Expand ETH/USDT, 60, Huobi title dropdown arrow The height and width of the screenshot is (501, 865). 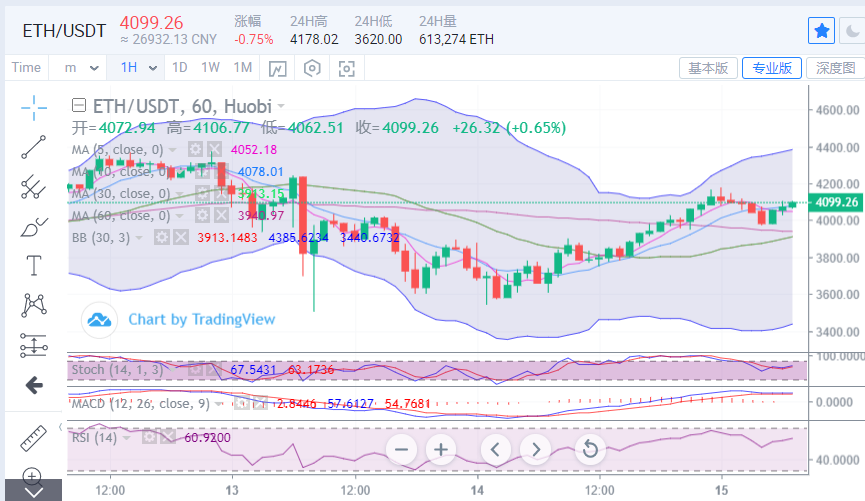click(281, 106)
